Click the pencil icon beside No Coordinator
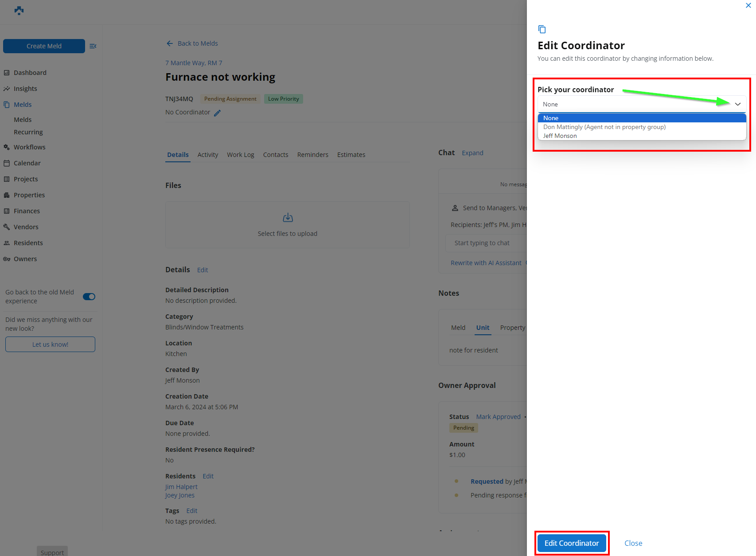The image size is (756, 556). [x=217, y=113]
